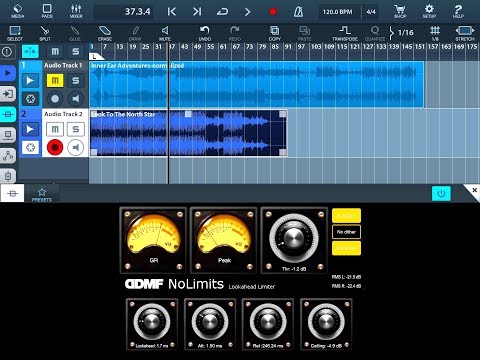
Task: Click the Ceiling knob
Action: pyautogui.click(x=326, y=322)
